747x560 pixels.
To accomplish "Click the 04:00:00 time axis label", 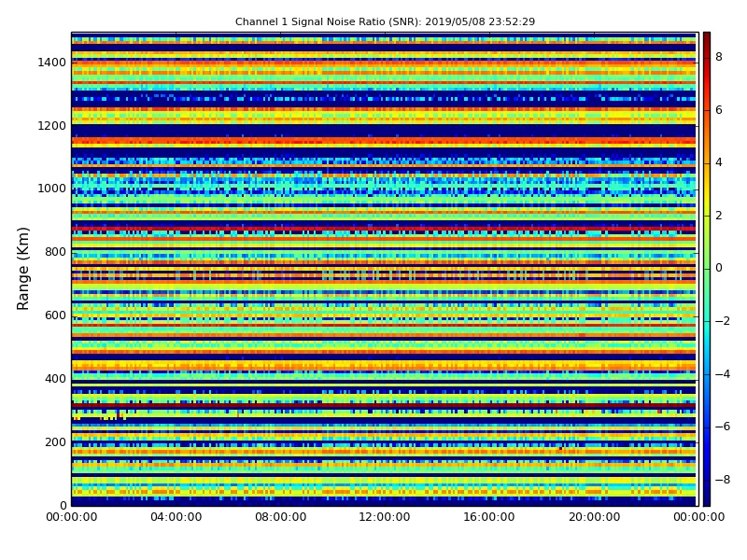I will [176, 517].
